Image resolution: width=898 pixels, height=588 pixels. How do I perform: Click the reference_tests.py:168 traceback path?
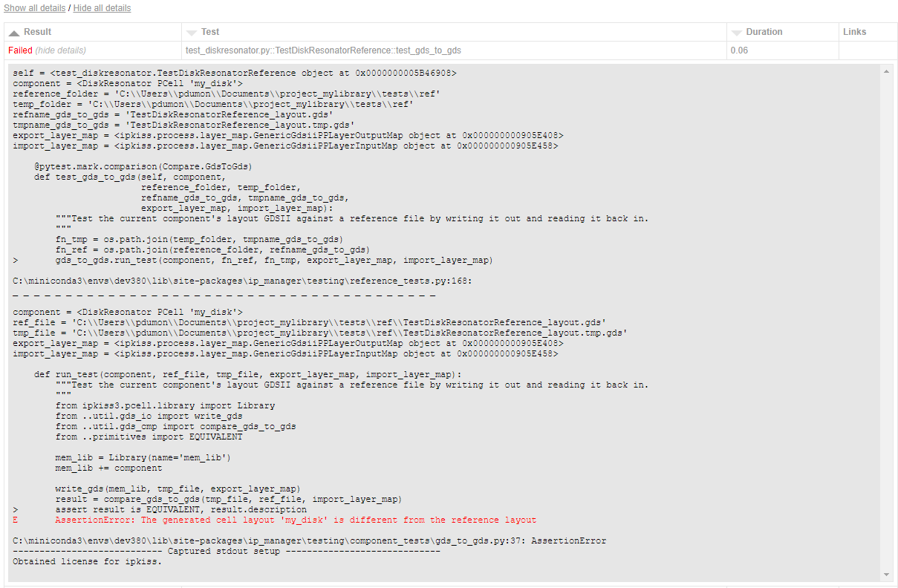(x=242, y=281)
